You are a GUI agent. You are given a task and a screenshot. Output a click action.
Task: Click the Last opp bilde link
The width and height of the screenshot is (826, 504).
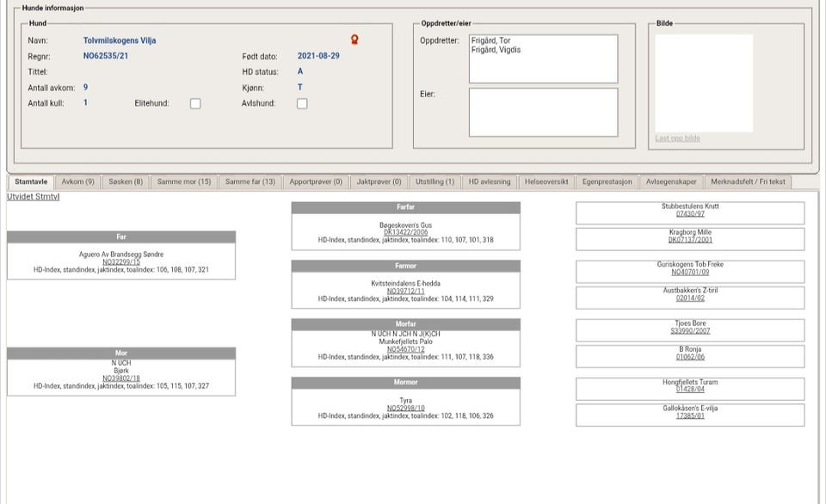click(x=677, y=138)
